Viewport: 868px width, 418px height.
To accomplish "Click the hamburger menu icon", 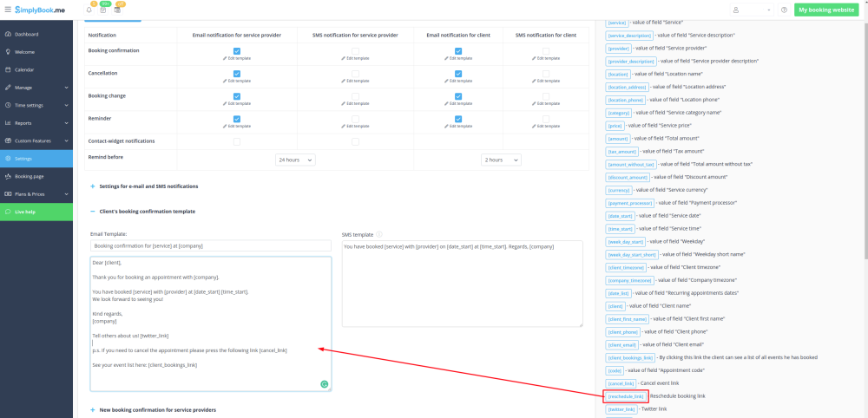I will tap(7, 10).
